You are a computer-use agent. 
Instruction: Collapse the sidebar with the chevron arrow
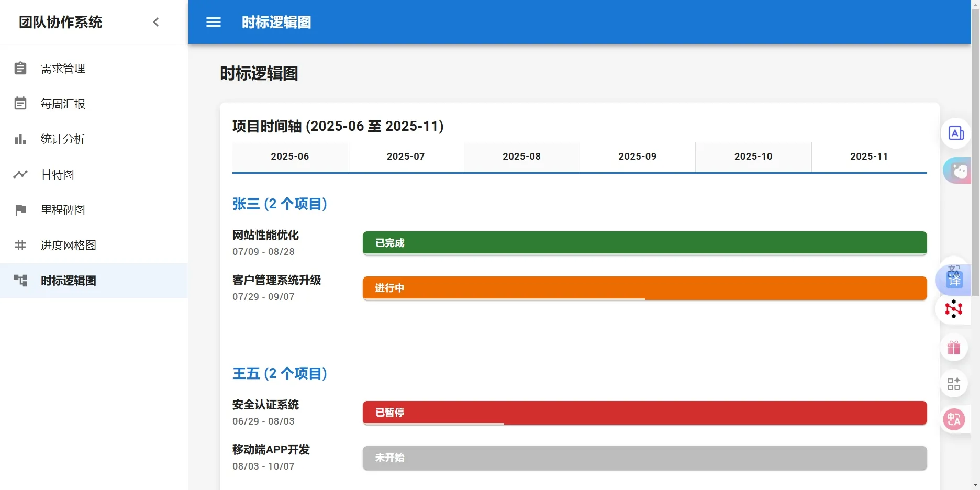(x=155, y=22)
